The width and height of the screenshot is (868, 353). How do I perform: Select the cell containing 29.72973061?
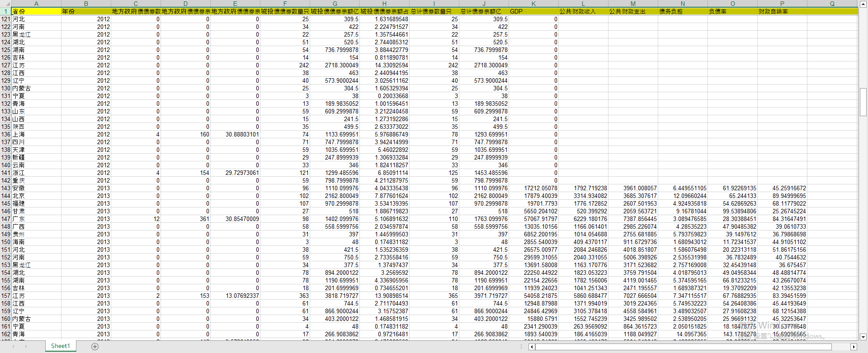point(235,173)
